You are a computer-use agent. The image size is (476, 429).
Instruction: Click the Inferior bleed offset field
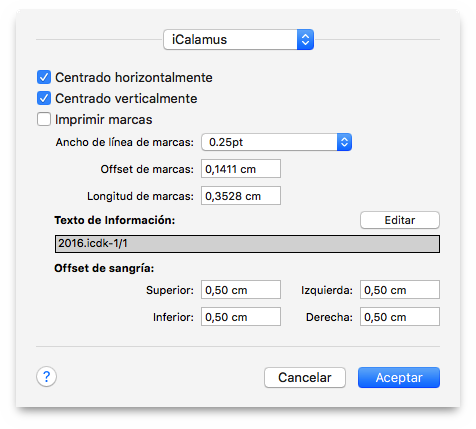click(241, 317)
